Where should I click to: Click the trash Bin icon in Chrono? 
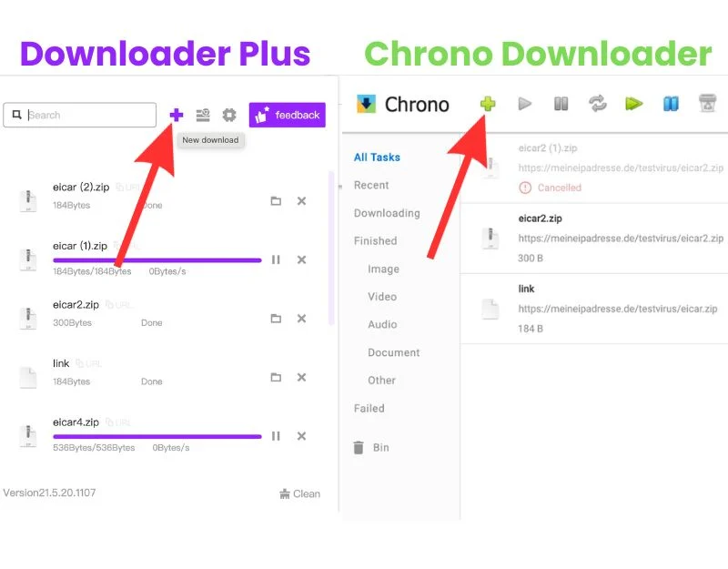tap(359, 447)
